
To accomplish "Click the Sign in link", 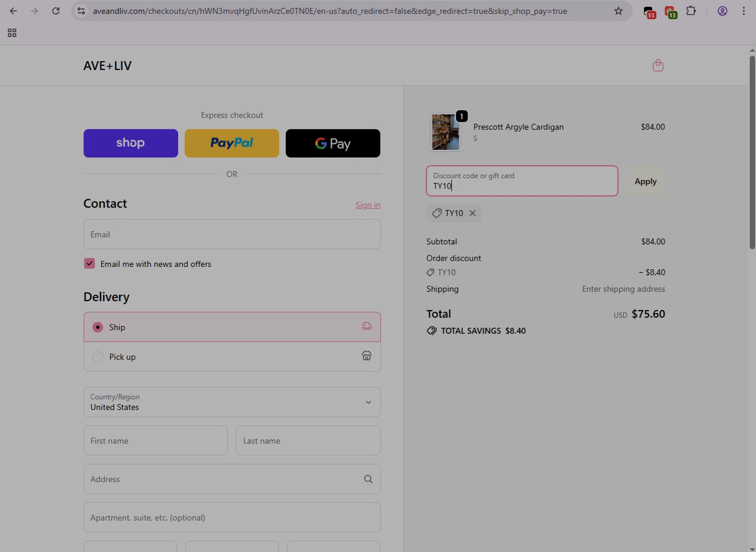I will [x=368, y=205].
